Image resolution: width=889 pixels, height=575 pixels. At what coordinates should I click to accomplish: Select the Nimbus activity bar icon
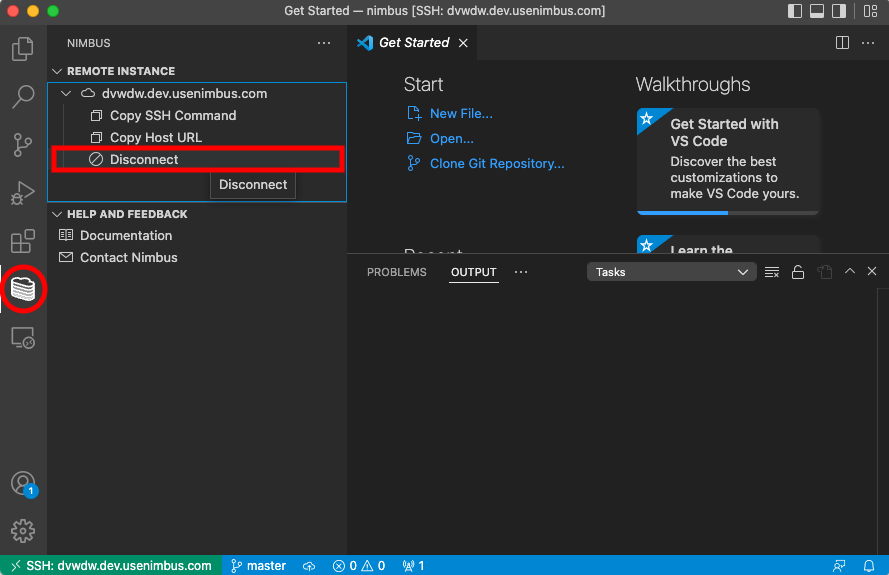point(22,289)
